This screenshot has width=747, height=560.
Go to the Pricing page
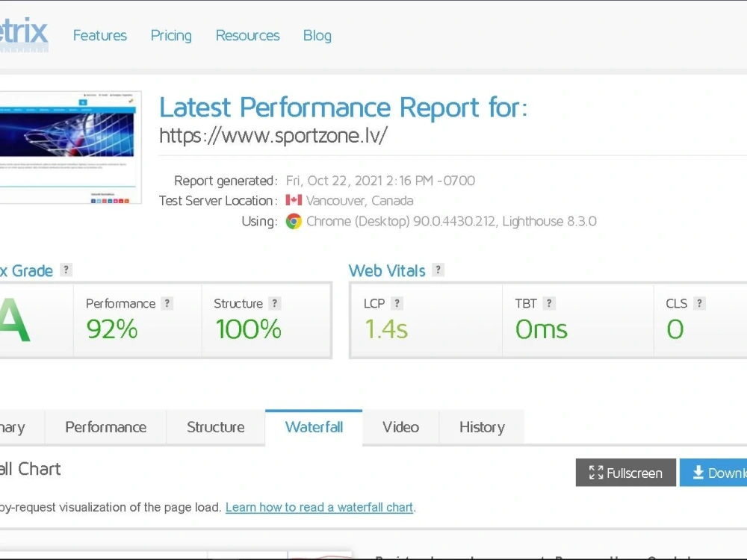[171, 35]
